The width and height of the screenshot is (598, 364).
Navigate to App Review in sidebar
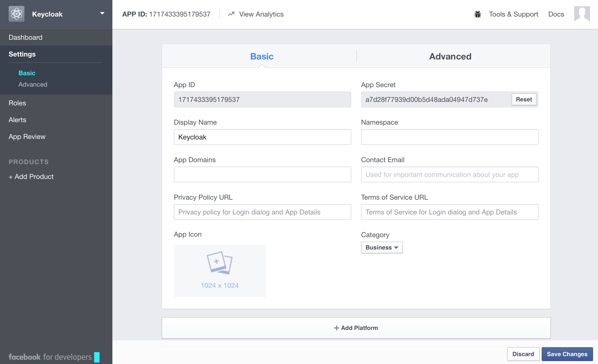point(27,136)
